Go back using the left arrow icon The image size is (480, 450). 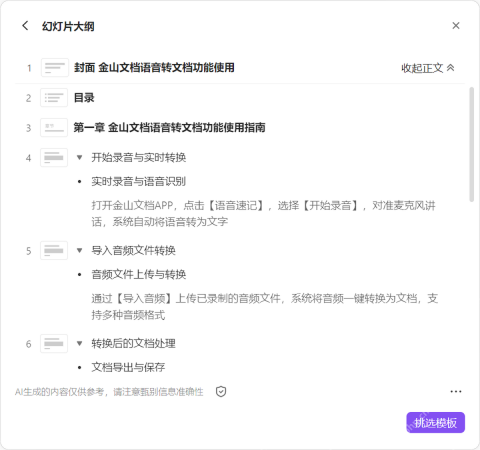(x=25, y=26)
